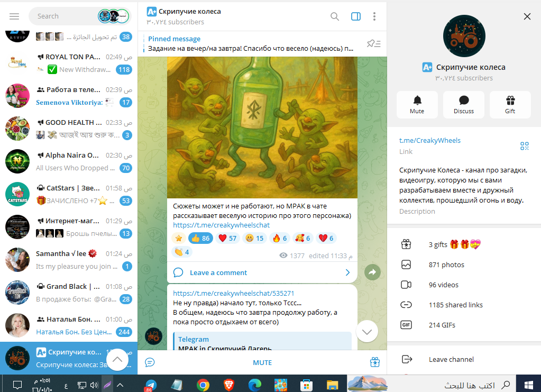Screen dimensions: 541x392
Task: Open gift icon in bottom bar
Action: [x=375, y=362]
